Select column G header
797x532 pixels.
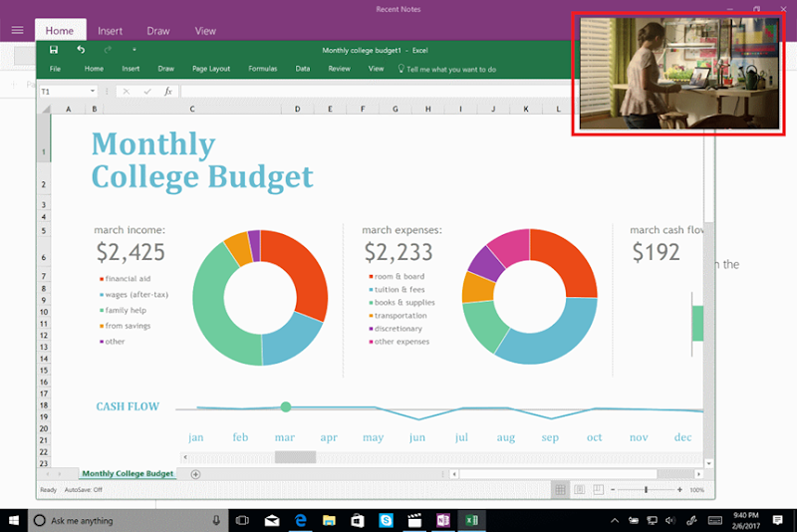(x=395, y=109)
